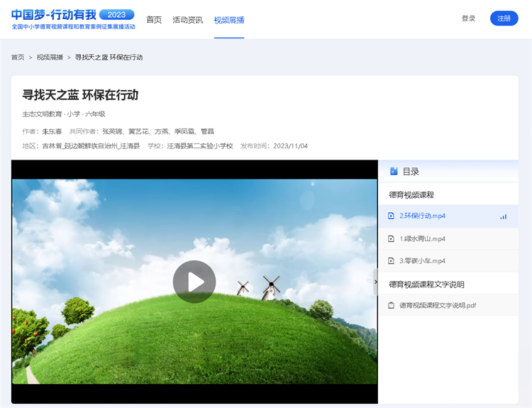This screenshot has height=408, width=532.
Task: Click the author name 朱东春
Action: [x=52, y=131]
